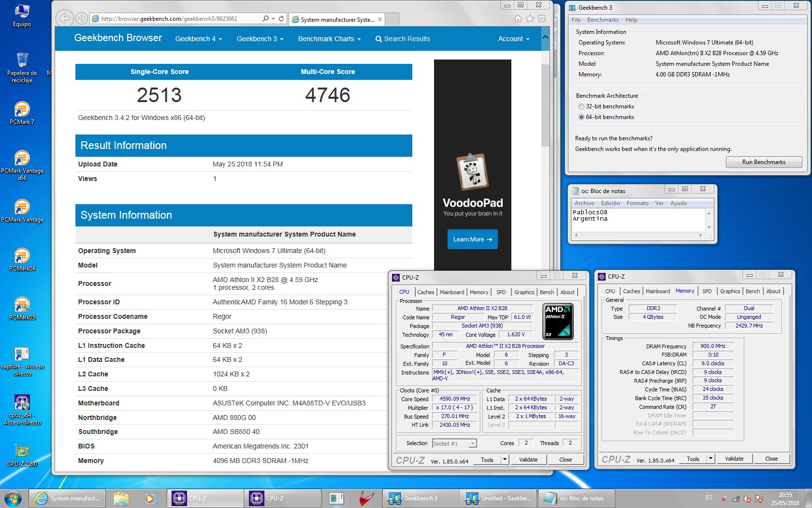This screenshot has height=508, width=812.
Task: Open the Account dropdown menu
Action: coord(514,39)
